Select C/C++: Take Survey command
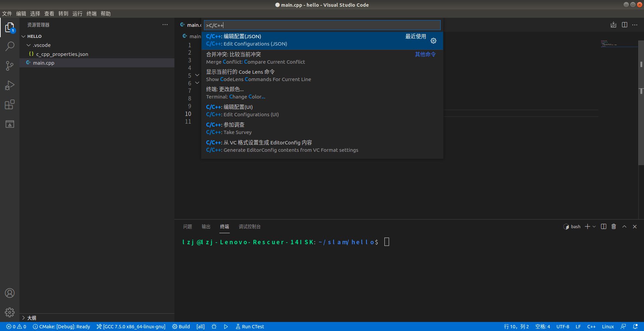This screenshot has height=331, width=644. point(322,129)
